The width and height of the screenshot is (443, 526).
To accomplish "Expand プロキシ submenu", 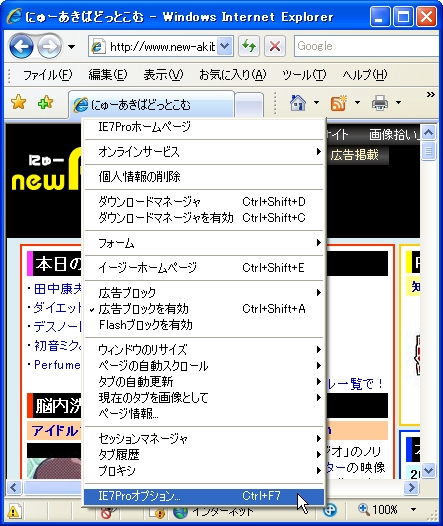I will [204, 471].
